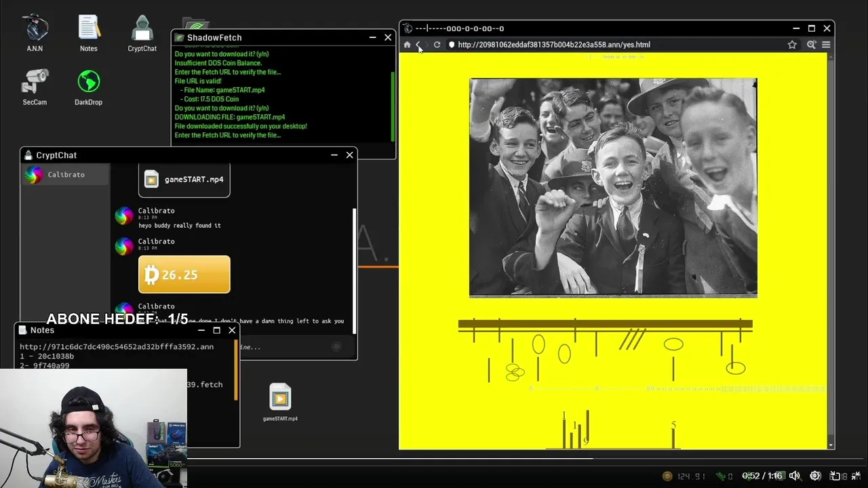The height and width of the screenshot is (488, 868).
Task: Click the CryptChat title bar icon
Action: point(28,155)
